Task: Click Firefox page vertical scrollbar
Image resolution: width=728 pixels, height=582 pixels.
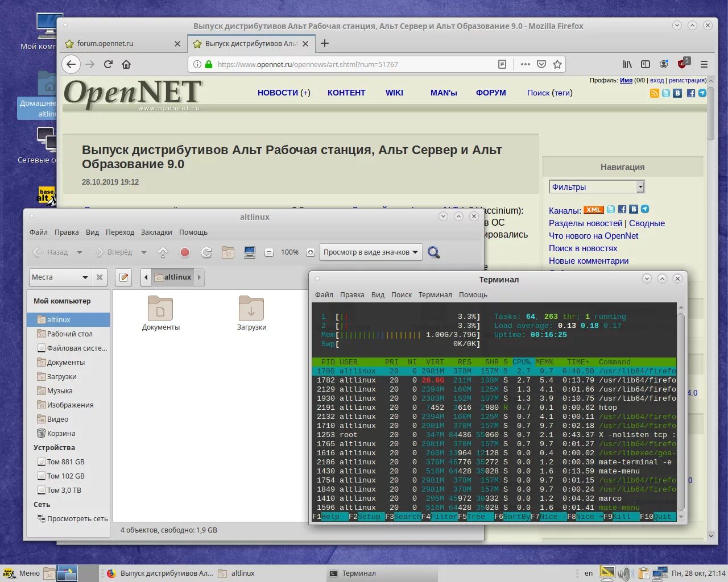Action: pyautogui.click(x=711, y=114)
